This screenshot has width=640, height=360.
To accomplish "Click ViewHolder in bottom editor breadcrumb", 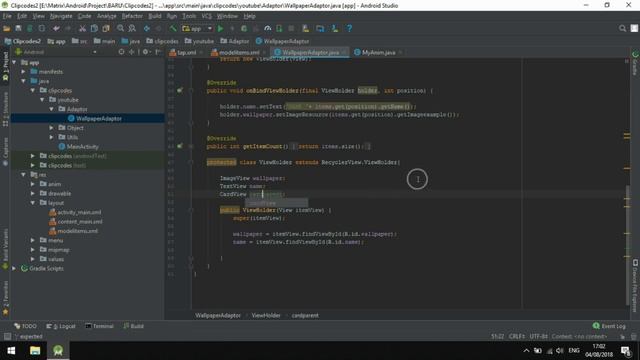I will click(266, 316).
